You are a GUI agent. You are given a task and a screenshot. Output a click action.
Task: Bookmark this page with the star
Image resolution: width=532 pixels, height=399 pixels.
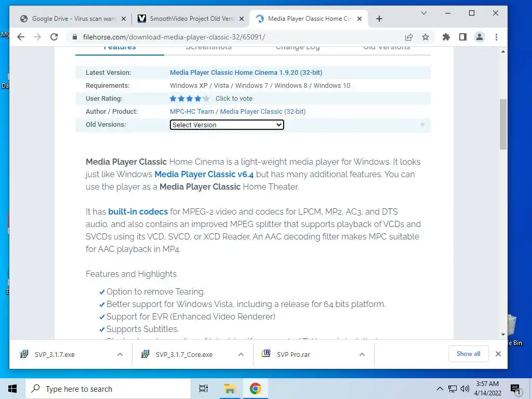(425, 37)
